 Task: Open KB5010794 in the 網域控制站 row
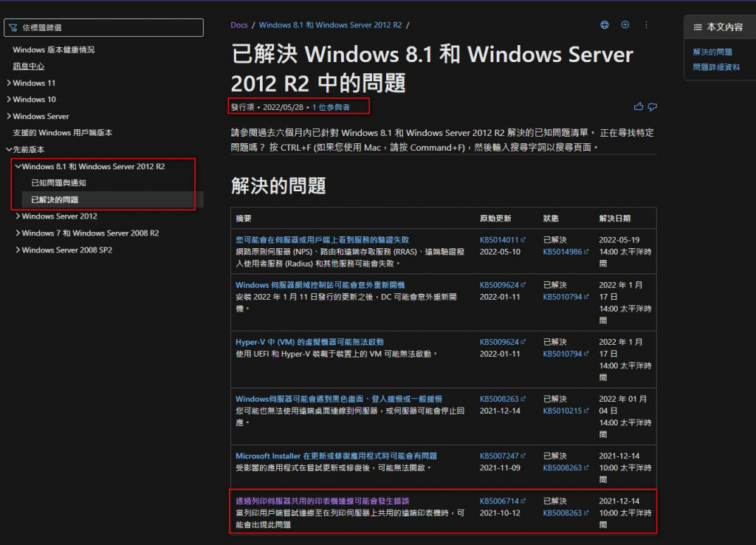click(x=566, y=297)
